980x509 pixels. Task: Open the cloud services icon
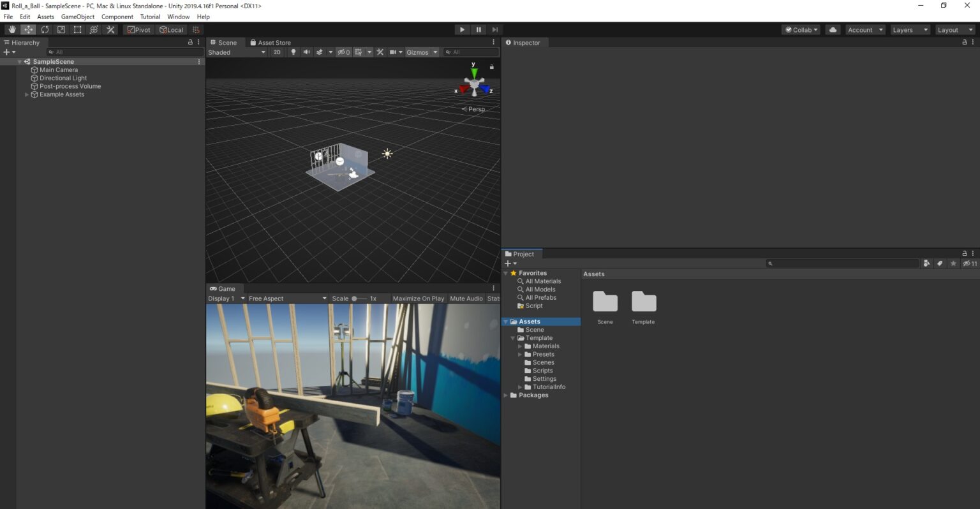tap(833, 30)
